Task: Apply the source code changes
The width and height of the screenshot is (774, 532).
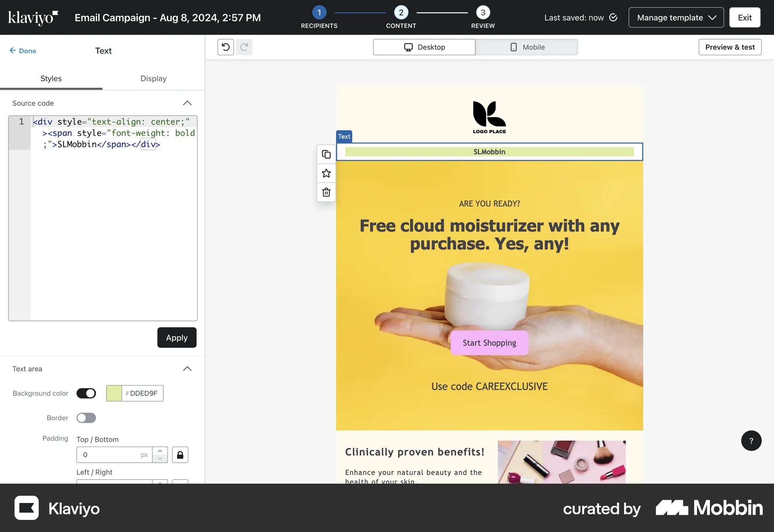Action: click(x=177, y=337)
